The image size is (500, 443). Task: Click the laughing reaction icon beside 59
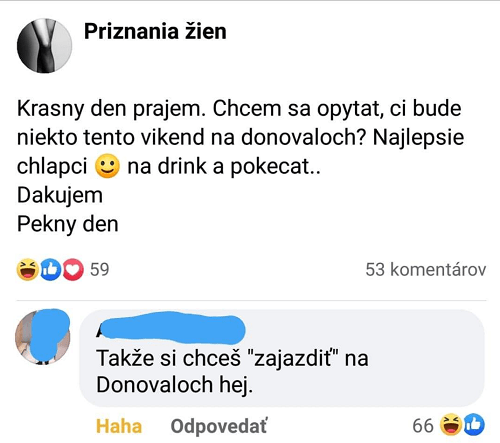pyautogui.click(x=27, y=269)
